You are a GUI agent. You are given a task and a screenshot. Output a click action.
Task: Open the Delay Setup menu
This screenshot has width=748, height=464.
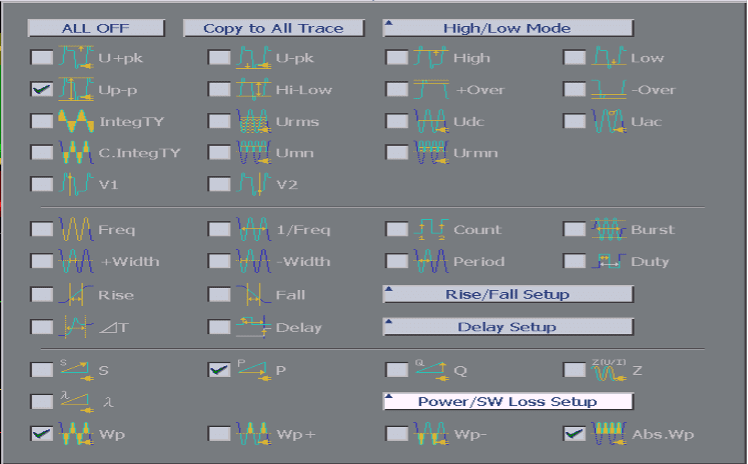coord(508,327)
